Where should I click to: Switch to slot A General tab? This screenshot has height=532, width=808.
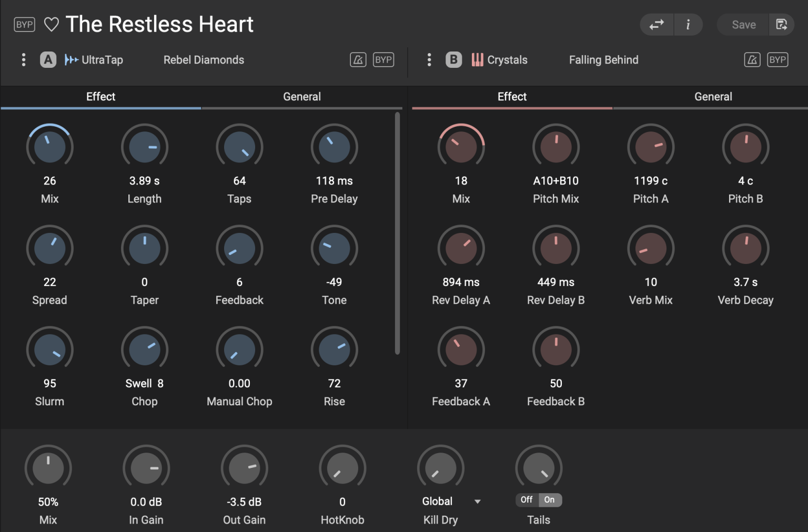tap(302, 97)
